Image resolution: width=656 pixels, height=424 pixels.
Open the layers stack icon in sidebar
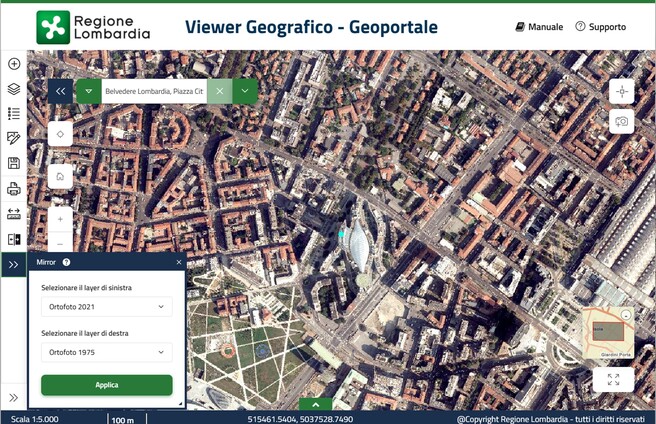coord(14,89)
